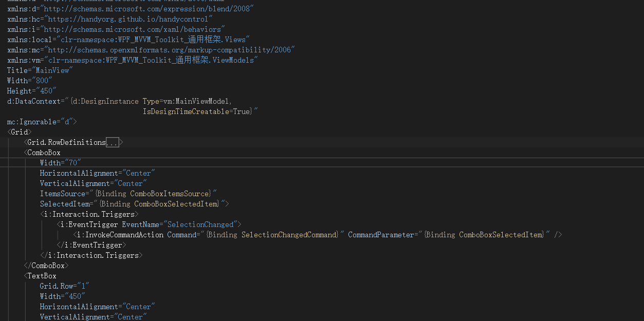
Task: Click the Title="MainView" attribute
Action: point(40,70)
